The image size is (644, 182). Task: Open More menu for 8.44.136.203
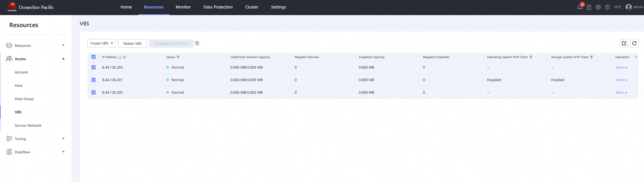tap(622, 67)
